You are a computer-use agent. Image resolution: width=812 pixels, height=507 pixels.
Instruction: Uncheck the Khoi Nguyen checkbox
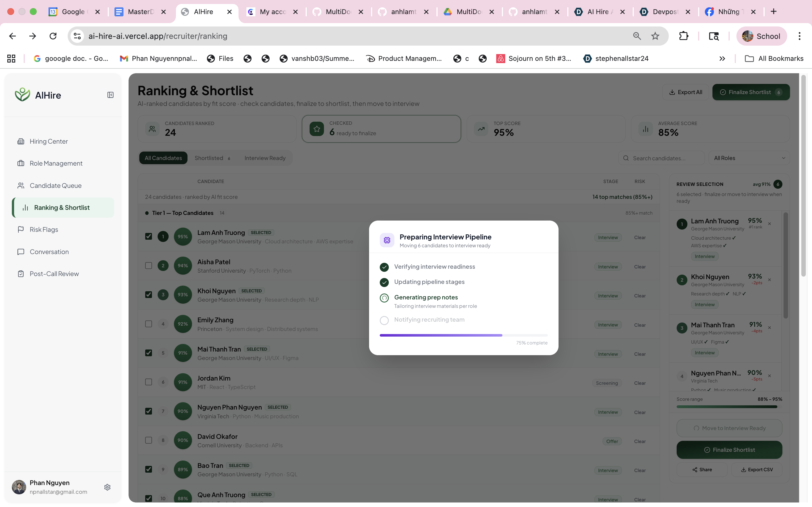[x=149, y=295]
